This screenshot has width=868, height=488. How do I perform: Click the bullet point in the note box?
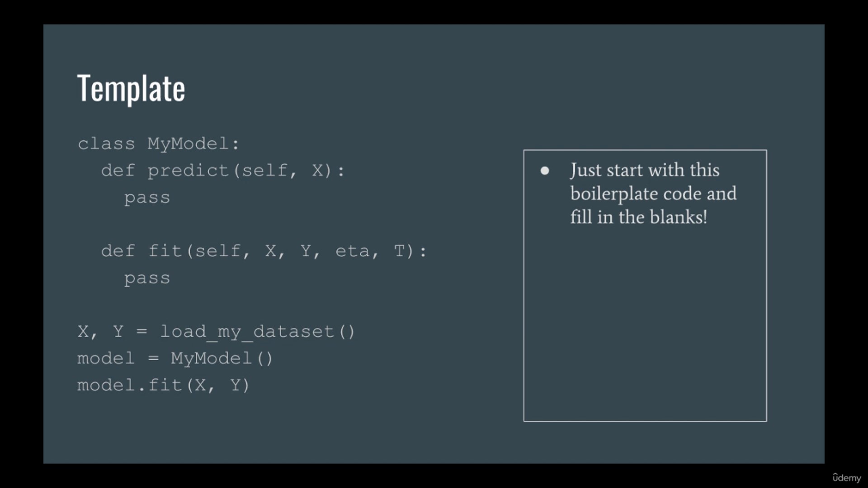click(x=545, y=171)
